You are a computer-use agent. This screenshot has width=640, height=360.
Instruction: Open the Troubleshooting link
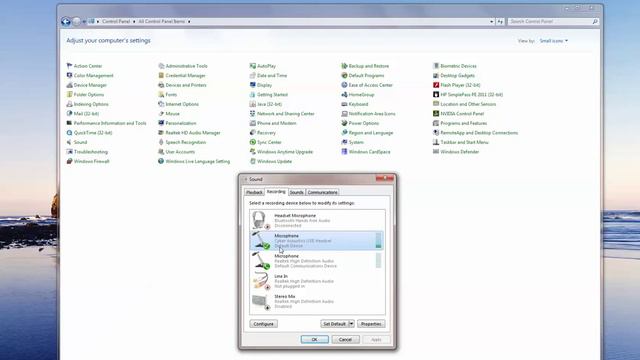coord(91,151)
